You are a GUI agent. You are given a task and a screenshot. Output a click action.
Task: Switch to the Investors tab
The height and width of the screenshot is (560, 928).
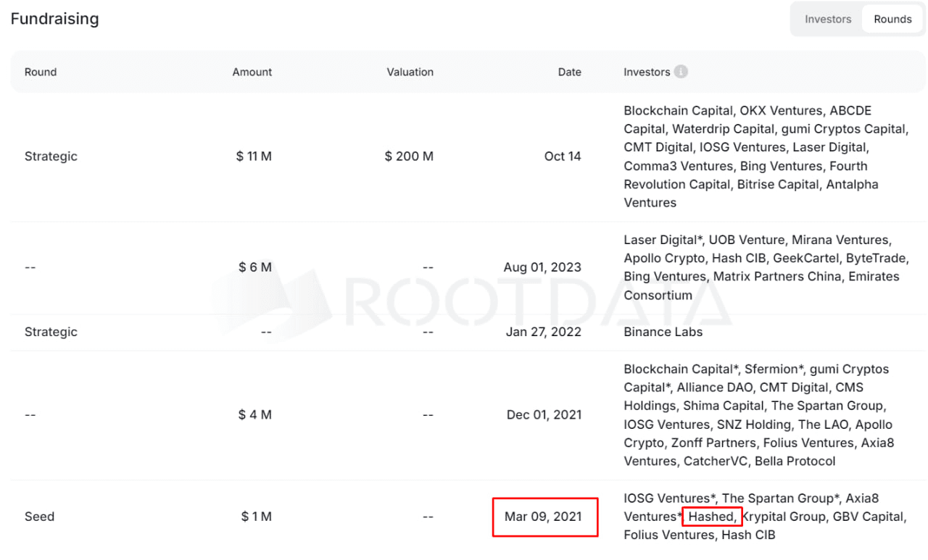pyautogui.click(x=828, y=20)
